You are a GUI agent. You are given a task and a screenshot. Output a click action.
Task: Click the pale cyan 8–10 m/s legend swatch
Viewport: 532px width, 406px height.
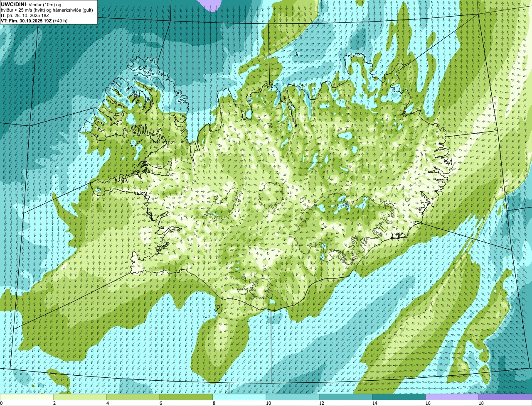point(239,397)
